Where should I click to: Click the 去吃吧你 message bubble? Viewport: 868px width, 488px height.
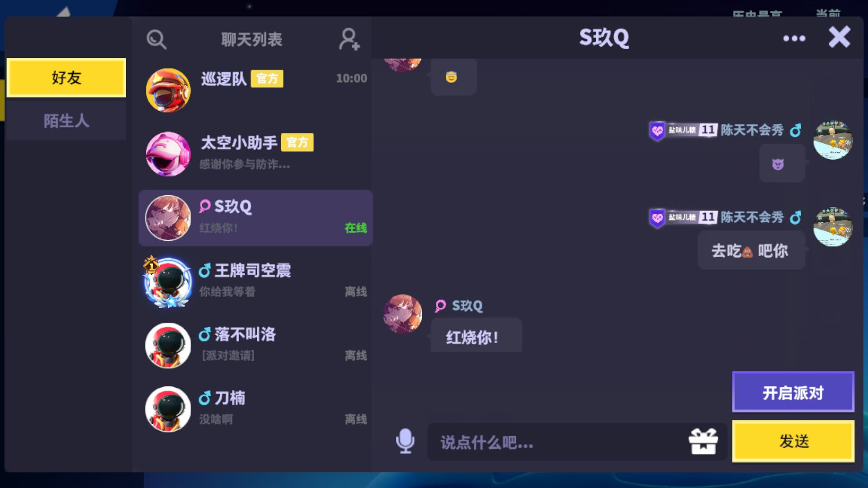click(751, 250)
